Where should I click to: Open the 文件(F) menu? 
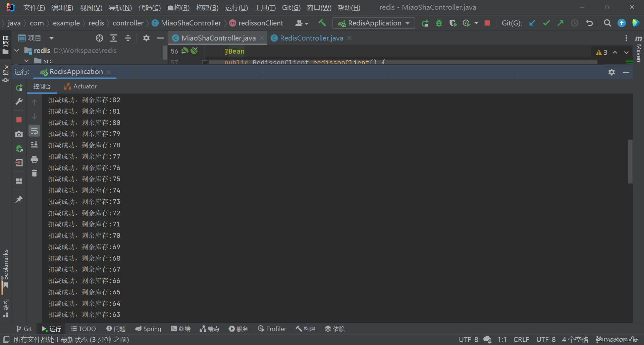34,7
